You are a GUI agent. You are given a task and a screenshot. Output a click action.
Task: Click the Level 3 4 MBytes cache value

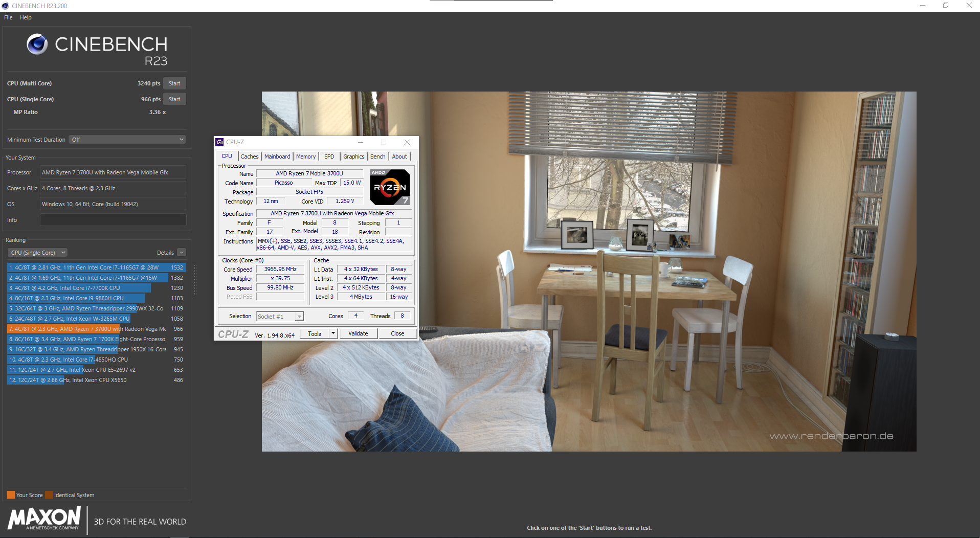361,297
